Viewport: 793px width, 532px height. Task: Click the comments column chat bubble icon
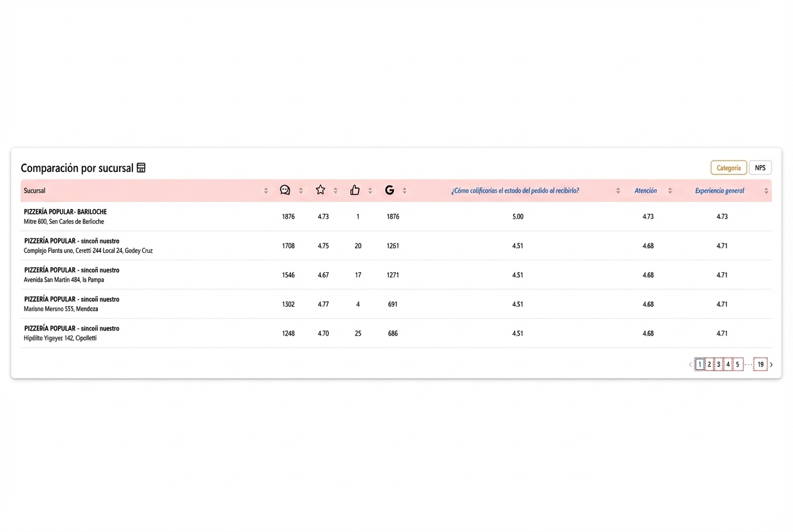coord(285,190)
